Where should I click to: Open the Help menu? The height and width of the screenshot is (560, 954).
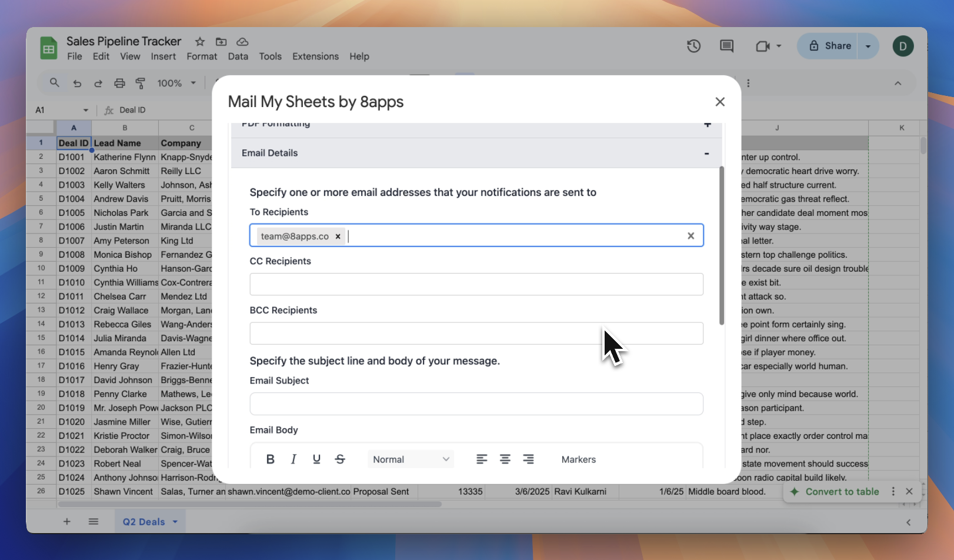(359, 56)
